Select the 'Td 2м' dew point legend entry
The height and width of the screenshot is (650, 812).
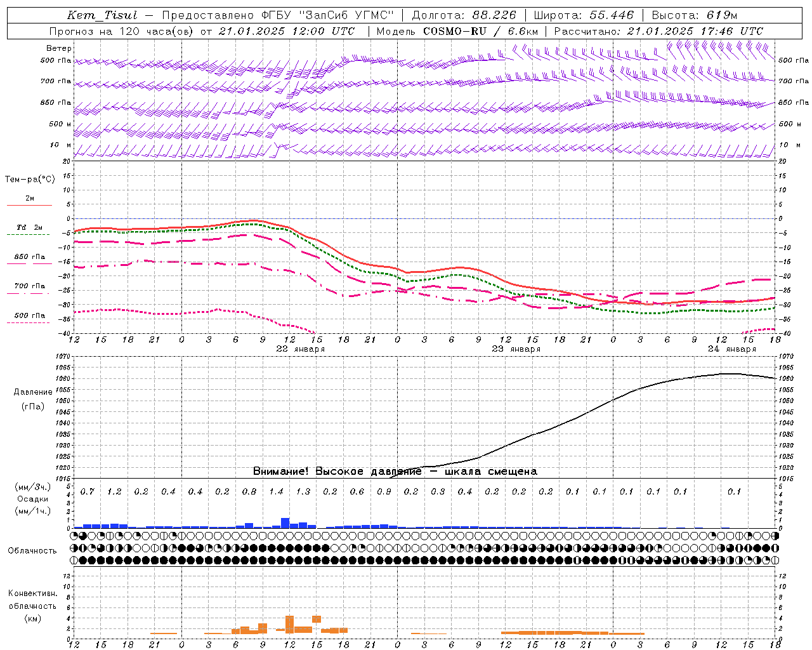(30, 227)
